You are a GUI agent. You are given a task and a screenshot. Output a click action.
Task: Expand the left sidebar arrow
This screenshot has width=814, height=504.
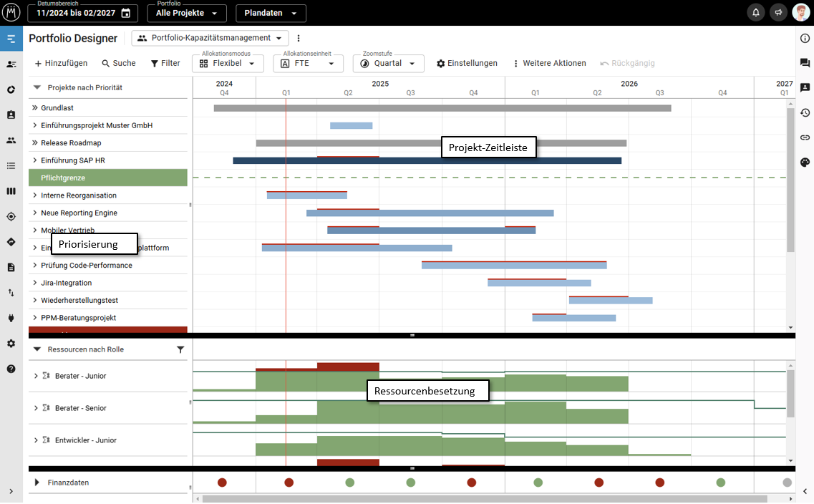tap(11, 492)
